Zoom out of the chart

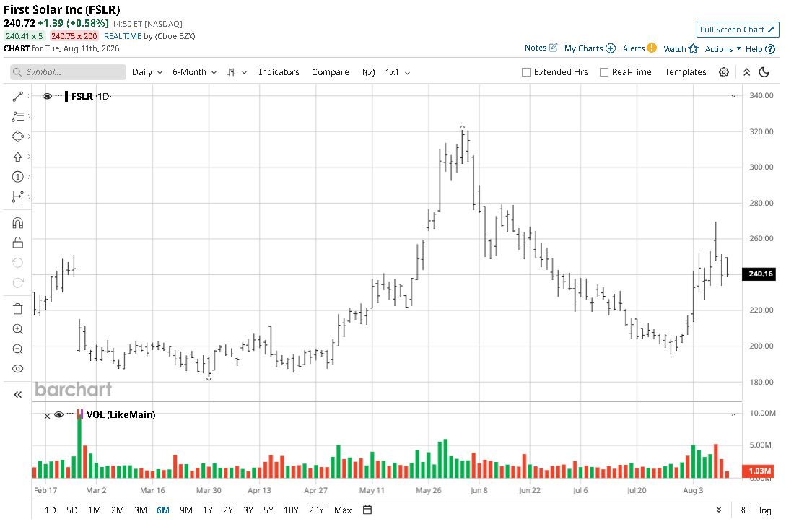pyautogui.click(x=18, y=349)
